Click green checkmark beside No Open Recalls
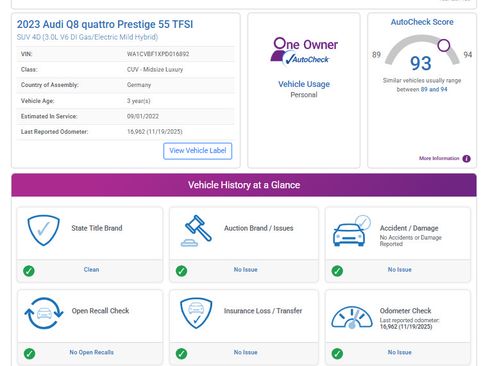 pyautogui.click(x=29, y=353)
